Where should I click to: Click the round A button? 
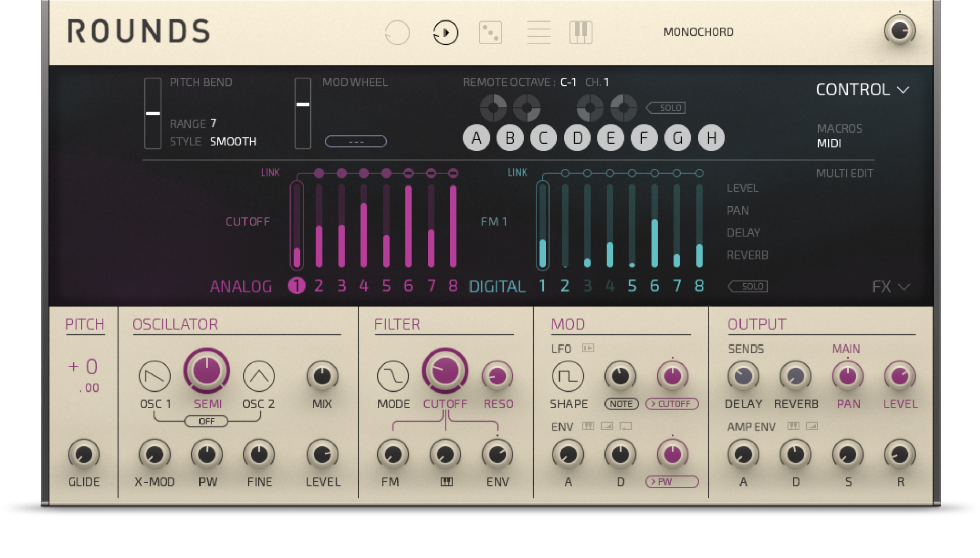coord(476,138)
